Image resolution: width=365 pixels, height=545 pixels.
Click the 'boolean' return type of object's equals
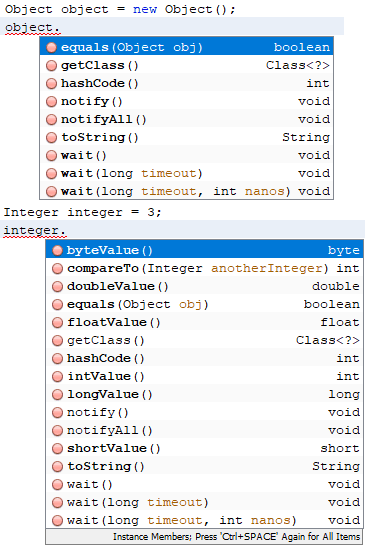(x=302, y=47)
